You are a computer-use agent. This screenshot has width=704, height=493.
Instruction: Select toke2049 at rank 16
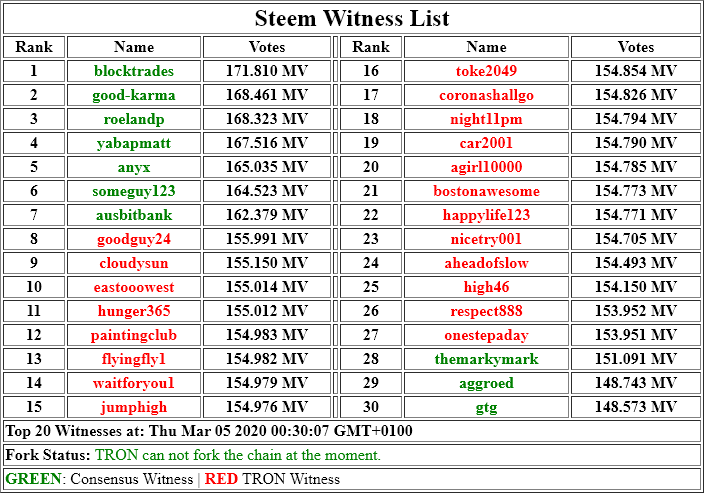click(486, 71)
